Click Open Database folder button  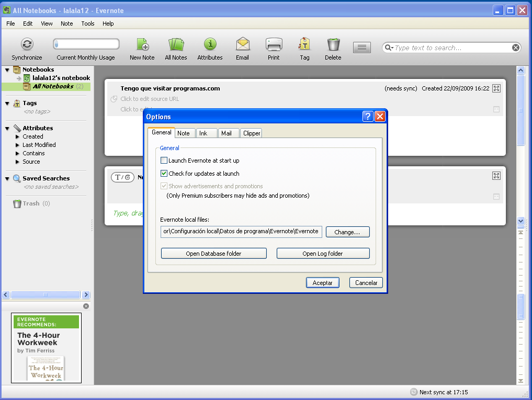point(214,254)
